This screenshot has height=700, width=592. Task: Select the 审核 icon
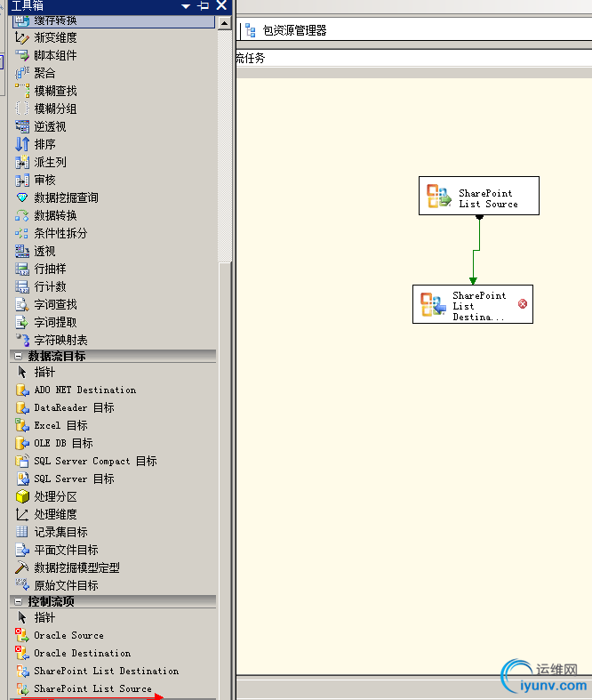point(22,180)
